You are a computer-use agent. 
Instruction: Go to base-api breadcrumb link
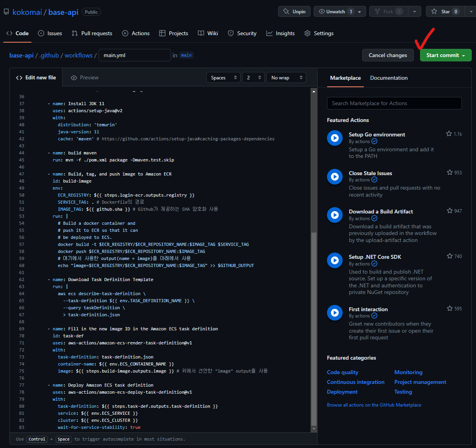point(22,55)
